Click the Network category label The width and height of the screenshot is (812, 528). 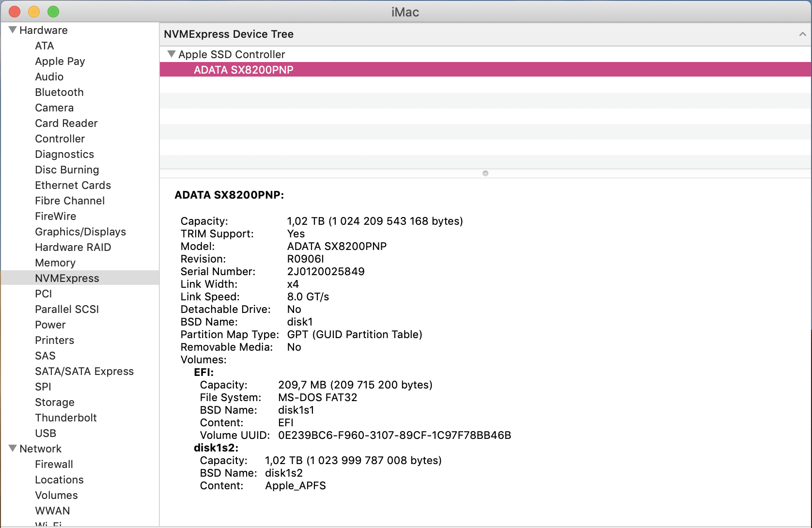click(41, 449)
